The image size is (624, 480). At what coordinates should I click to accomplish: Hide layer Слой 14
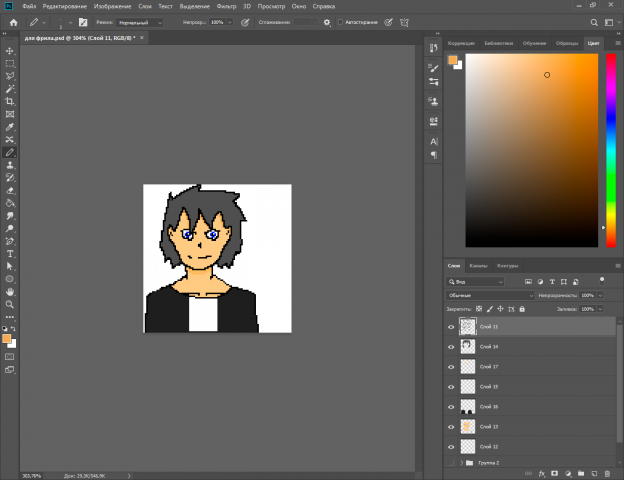(x=451, y=347)
